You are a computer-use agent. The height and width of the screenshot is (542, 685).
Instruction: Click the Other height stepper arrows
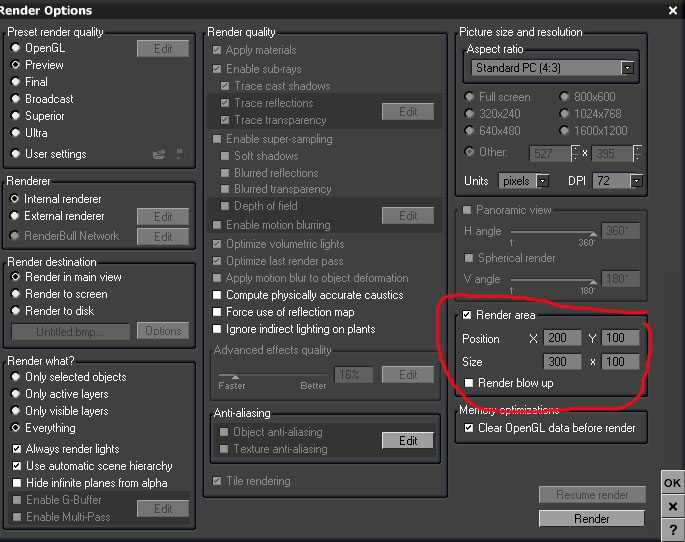(637, 153)
